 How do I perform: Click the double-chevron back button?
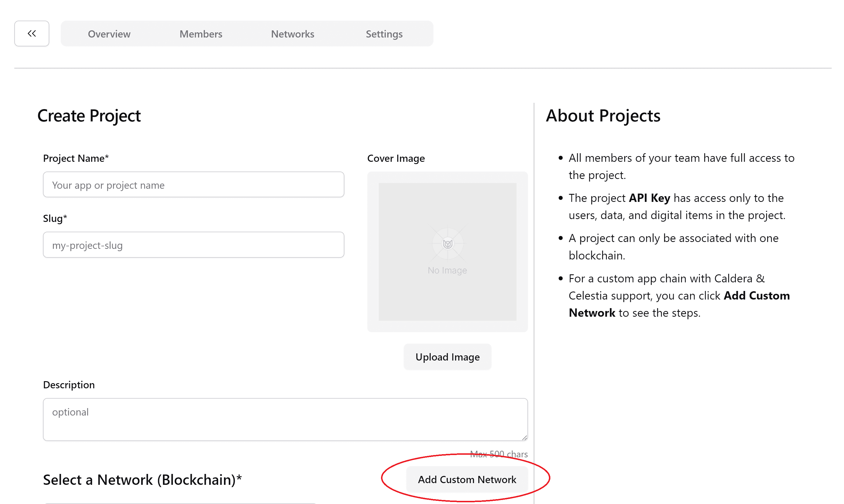(32, 34)
